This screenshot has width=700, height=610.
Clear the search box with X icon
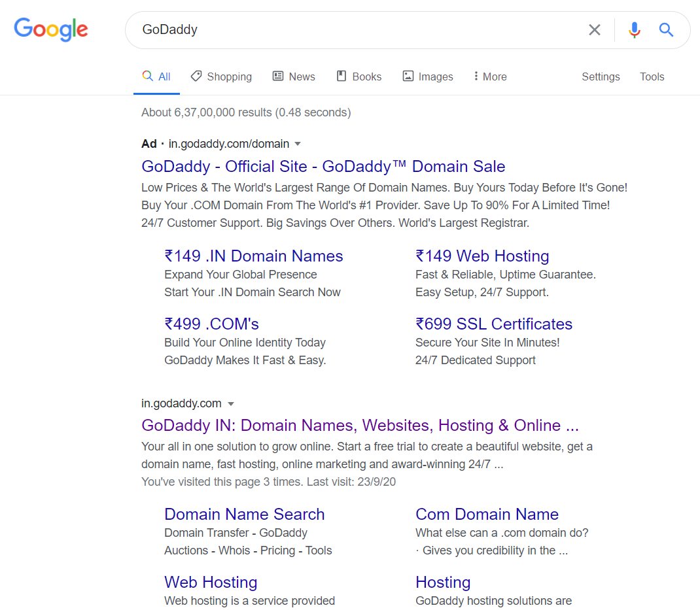click(594, 30)
